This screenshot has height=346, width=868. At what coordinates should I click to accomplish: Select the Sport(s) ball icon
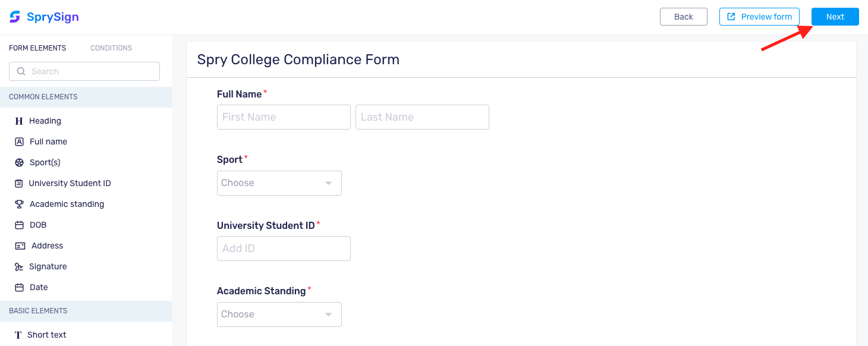tap(19, 162)
